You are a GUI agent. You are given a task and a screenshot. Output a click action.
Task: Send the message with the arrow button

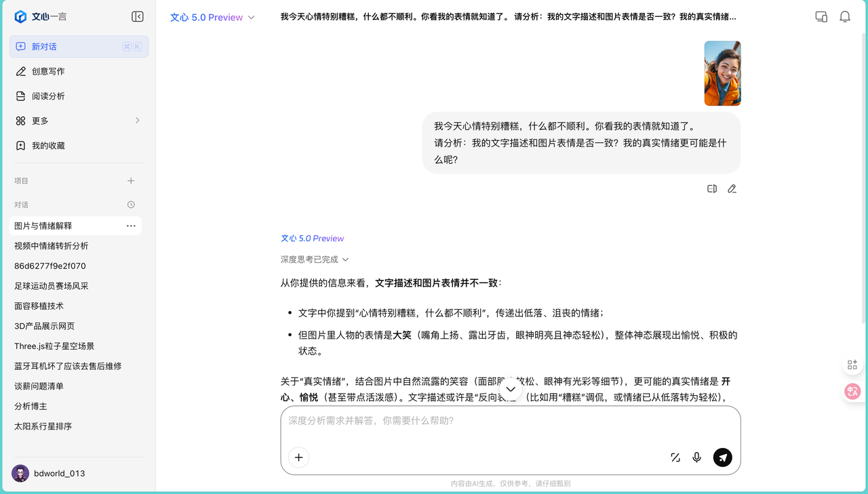click(x=722, y=457)
